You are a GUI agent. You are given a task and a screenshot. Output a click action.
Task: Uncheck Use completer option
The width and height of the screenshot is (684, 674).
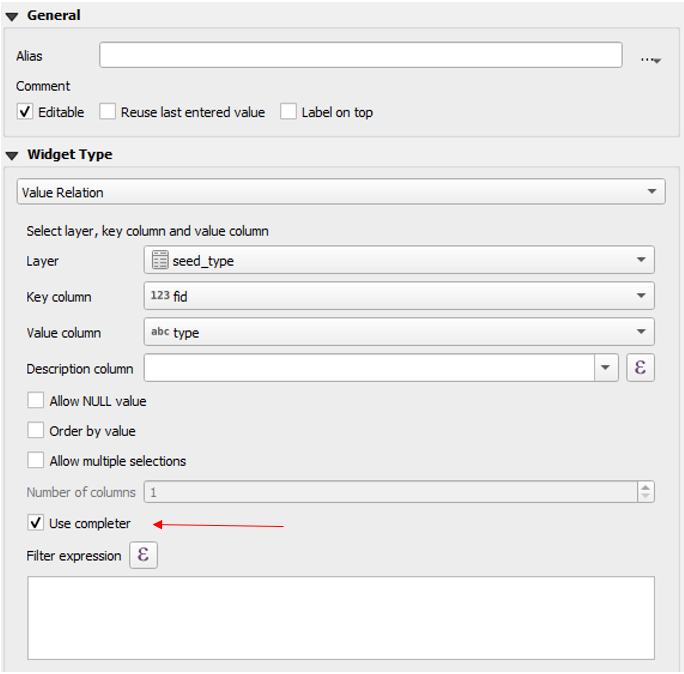pyautogui.click(x=35, y=523)
